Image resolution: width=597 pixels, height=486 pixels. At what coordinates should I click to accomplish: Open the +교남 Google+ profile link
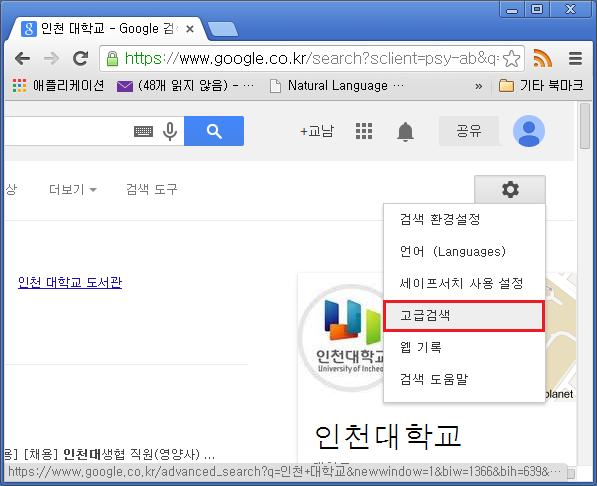pos(317,131)
